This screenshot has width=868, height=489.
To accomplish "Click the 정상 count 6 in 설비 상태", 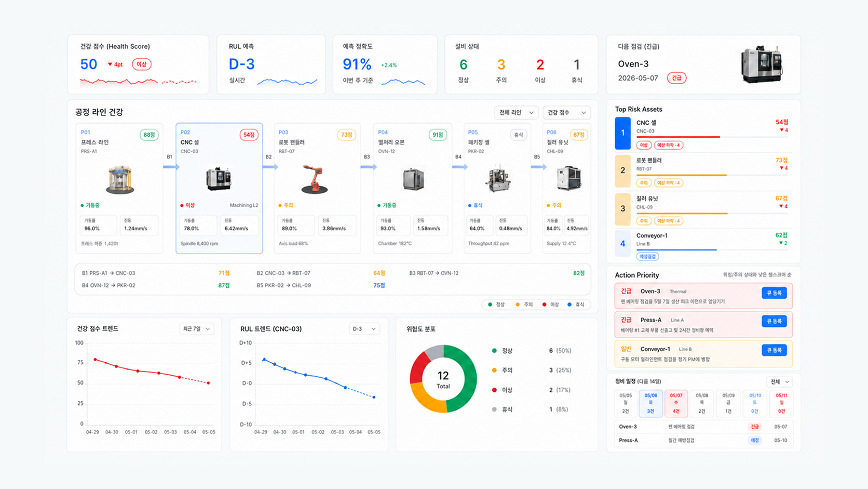I will pyautogui.click(x=463, y=65).
